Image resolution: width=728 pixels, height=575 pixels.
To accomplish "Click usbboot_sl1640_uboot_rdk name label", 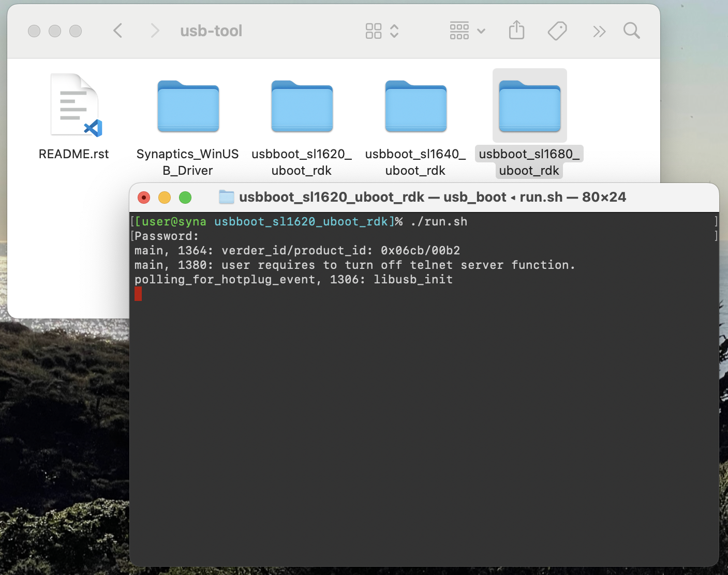I will (415, 162).
